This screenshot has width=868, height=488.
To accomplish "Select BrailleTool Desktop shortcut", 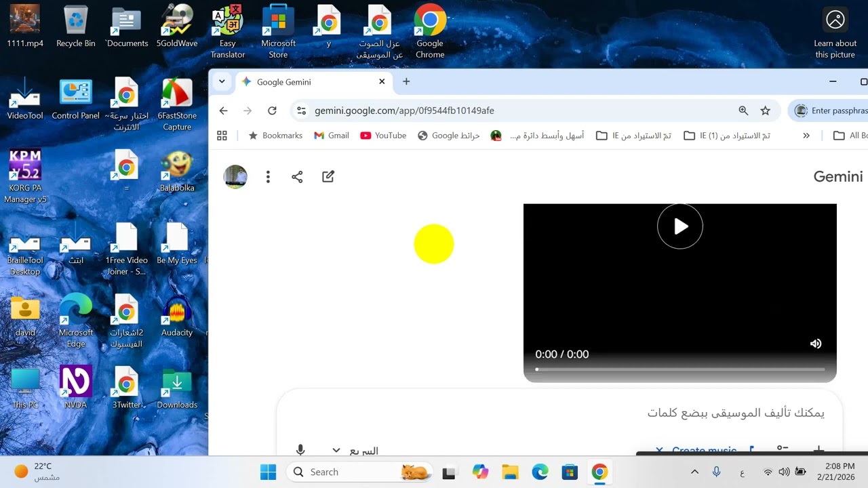I will coord(25,249).
